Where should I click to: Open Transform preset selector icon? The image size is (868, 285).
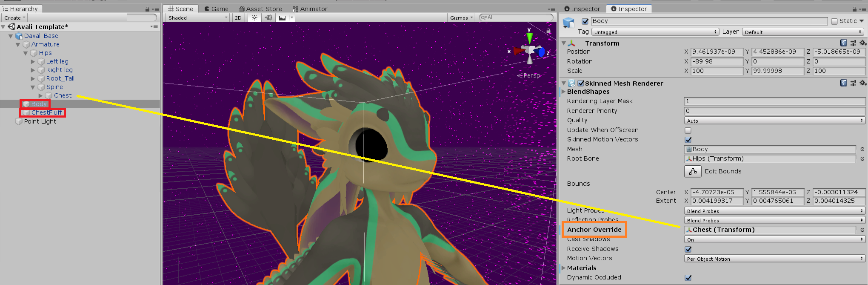(x=853, y=43)
